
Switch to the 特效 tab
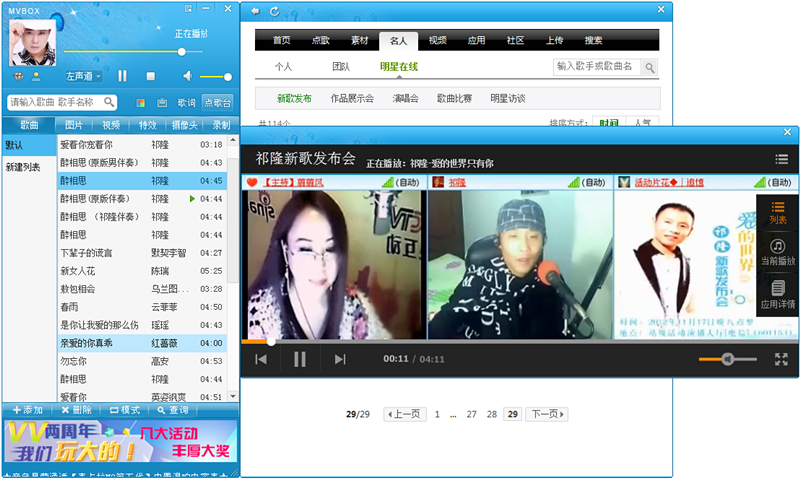coord(147,125)
